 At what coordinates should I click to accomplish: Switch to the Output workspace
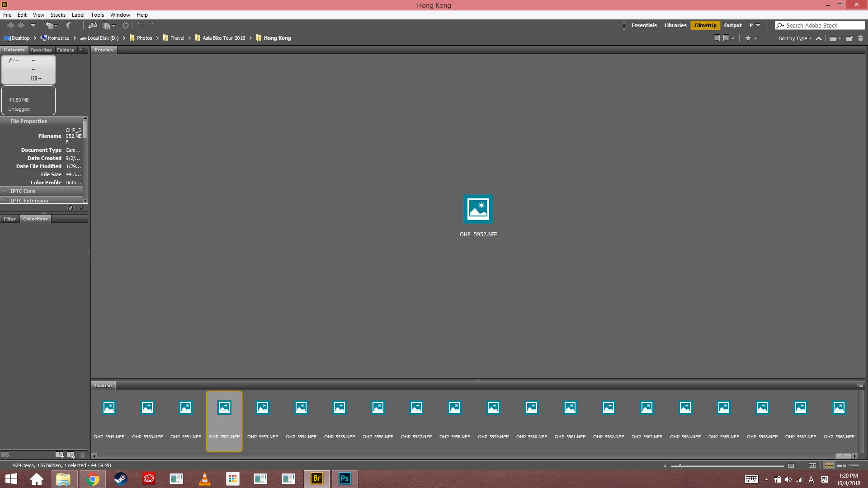click(x=733, y=25)
